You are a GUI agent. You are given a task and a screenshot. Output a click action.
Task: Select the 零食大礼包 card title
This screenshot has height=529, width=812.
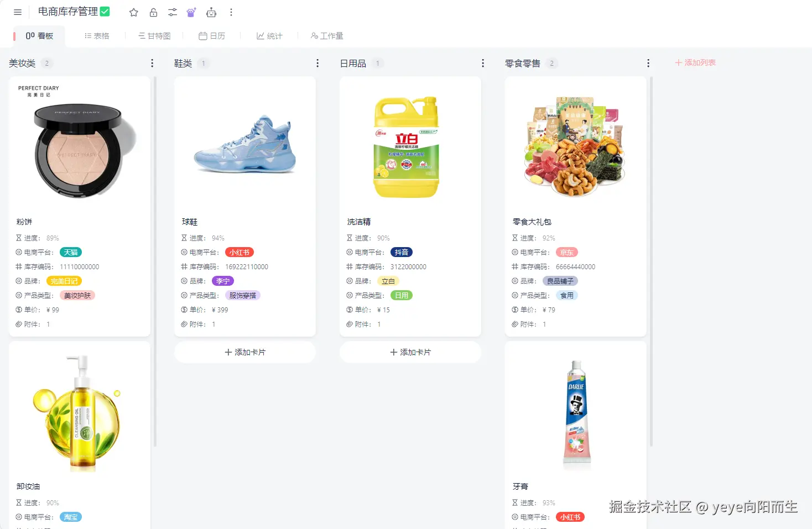[x=532, y=222]
